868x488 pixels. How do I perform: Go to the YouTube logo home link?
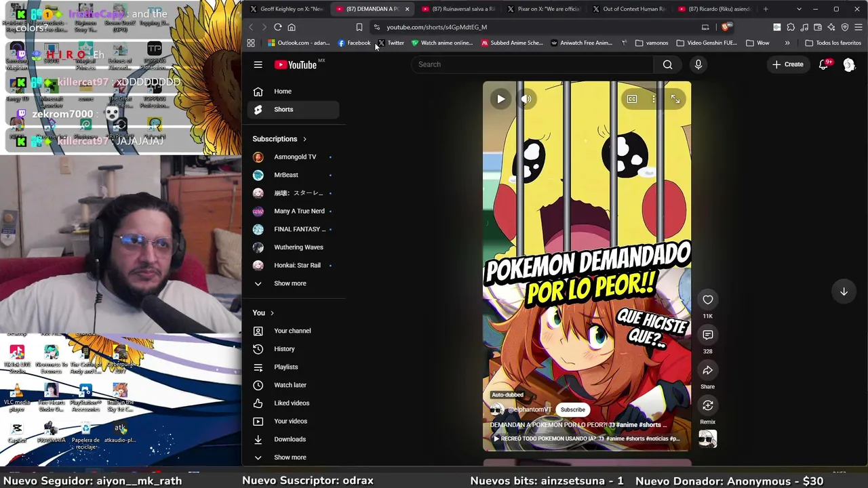pos(296,64)
